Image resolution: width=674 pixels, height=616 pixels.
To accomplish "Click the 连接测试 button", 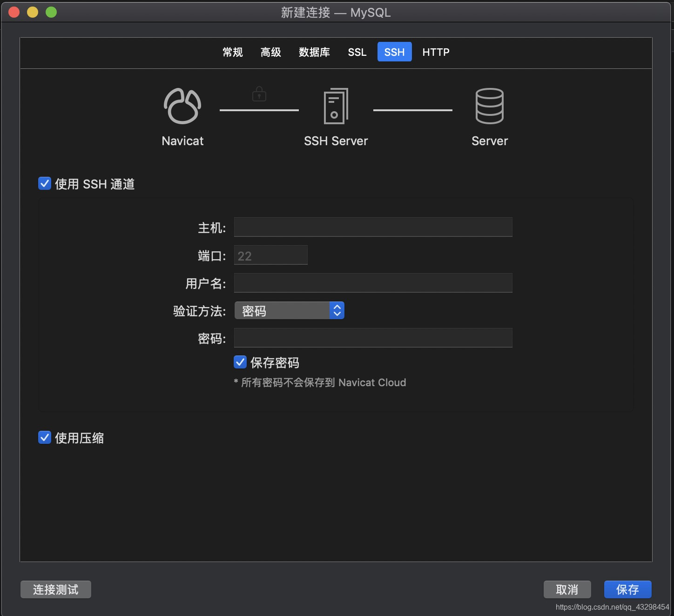I will 56,589.
